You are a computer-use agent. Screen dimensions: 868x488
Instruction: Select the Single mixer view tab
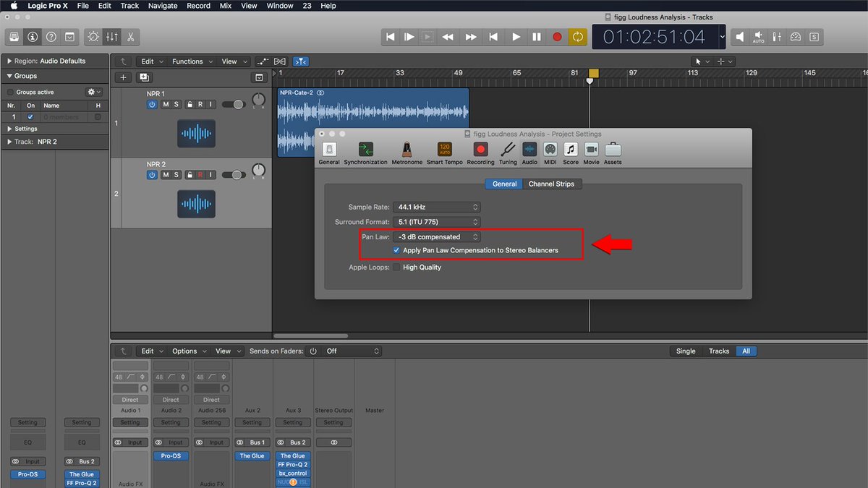pos(686,351)
